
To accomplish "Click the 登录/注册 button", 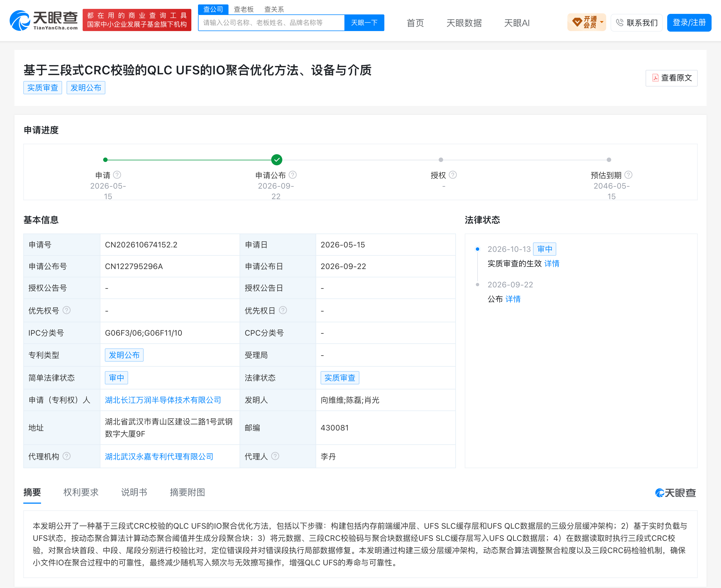I will [689, 23].
